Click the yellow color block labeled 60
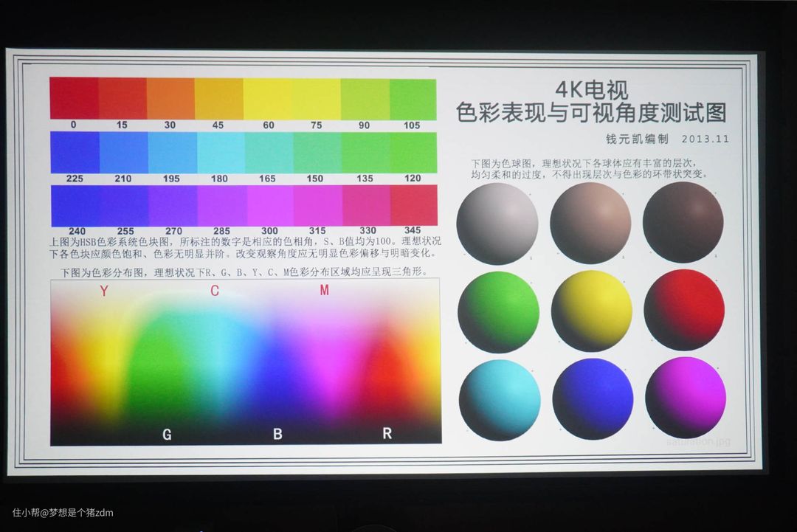Viewport: 797px width, 532px height. 267,98
